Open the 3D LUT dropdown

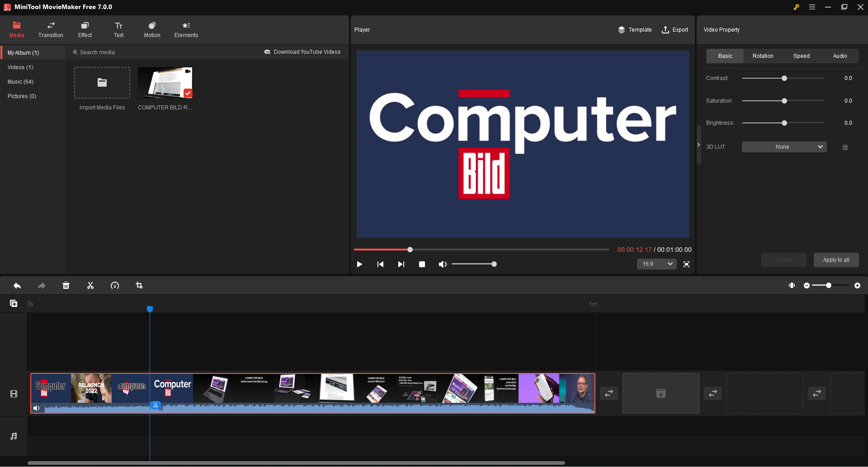tap(783, 146)
